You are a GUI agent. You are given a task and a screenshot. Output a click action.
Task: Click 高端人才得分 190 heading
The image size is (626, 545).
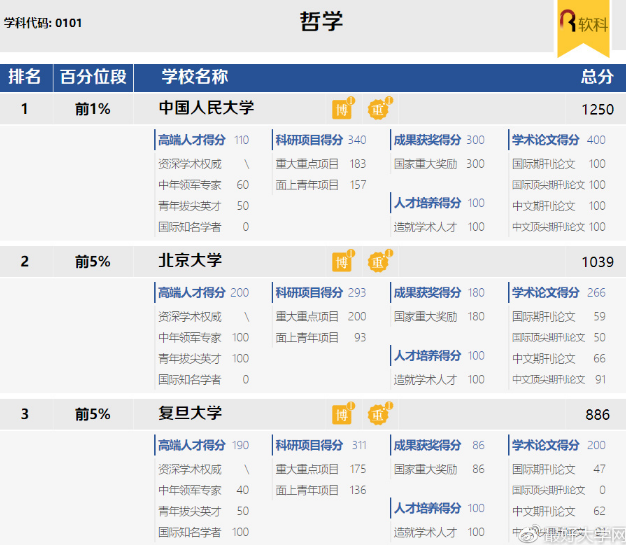[x=204, y=445]
